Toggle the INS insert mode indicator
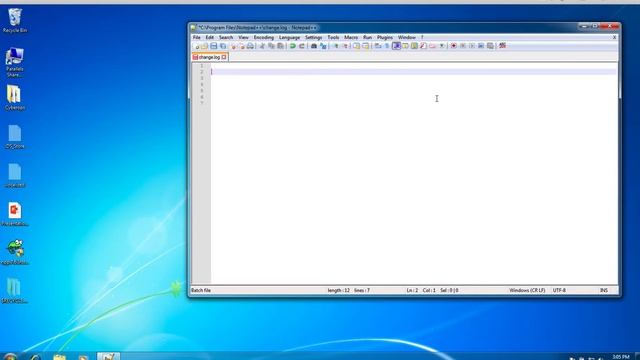This screenshot has height=360, width=640. [x=604, y=290]
